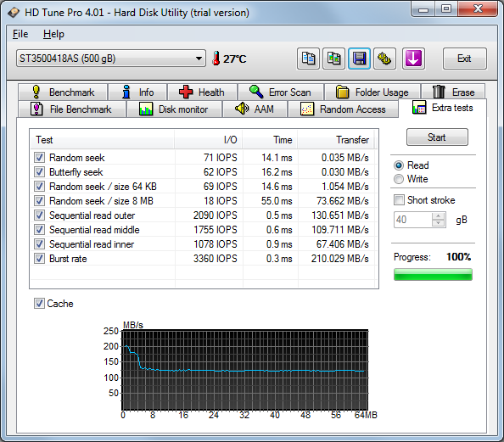Click the Exit button

pyautogui.click(x=464, y=59)
